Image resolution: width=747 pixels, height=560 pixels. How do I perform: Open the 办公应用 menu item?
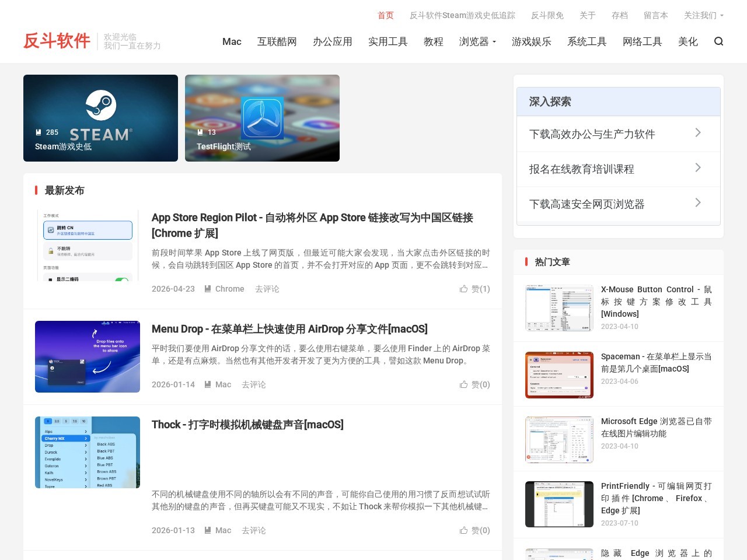coord(333,41)
